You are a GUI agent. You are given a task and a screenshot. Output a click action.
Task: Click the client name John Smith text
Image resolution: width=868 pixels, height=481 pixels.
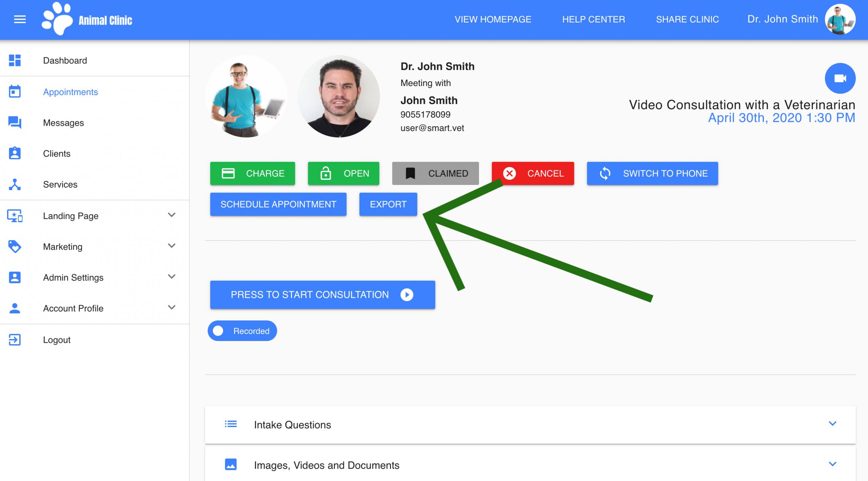click(429, 100)
